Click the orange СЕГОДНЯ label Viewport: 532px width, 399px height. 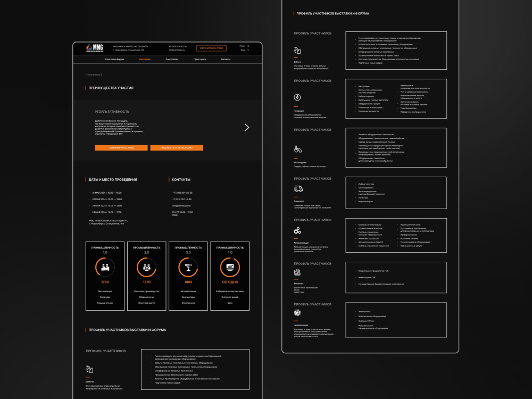[230, 282]
